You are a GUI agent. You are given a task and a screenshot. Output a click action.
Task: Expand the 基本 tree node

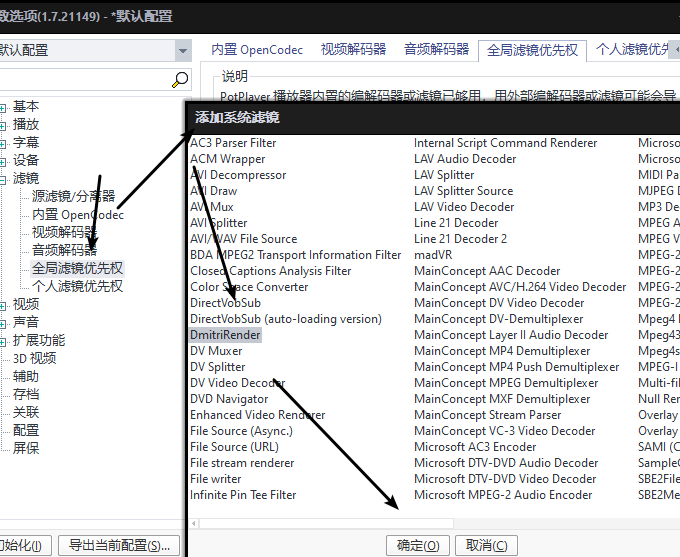tap(3, 108)
